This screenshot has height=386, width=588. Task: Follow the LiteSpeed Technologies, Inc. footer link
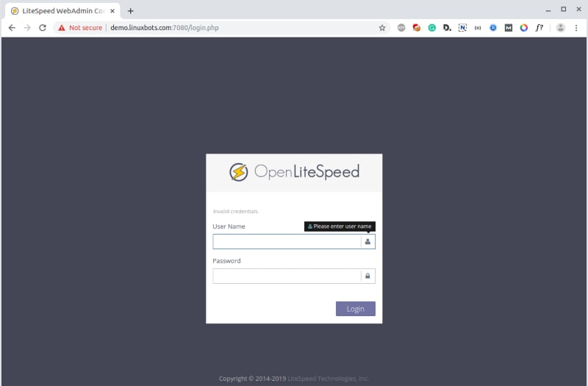328,379
